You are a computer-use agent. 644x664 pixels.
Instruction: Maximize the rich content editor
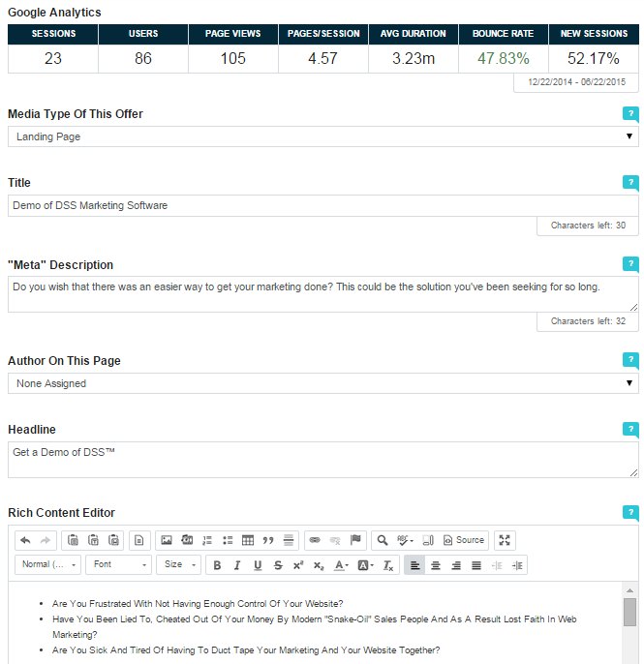pos(505,540)
